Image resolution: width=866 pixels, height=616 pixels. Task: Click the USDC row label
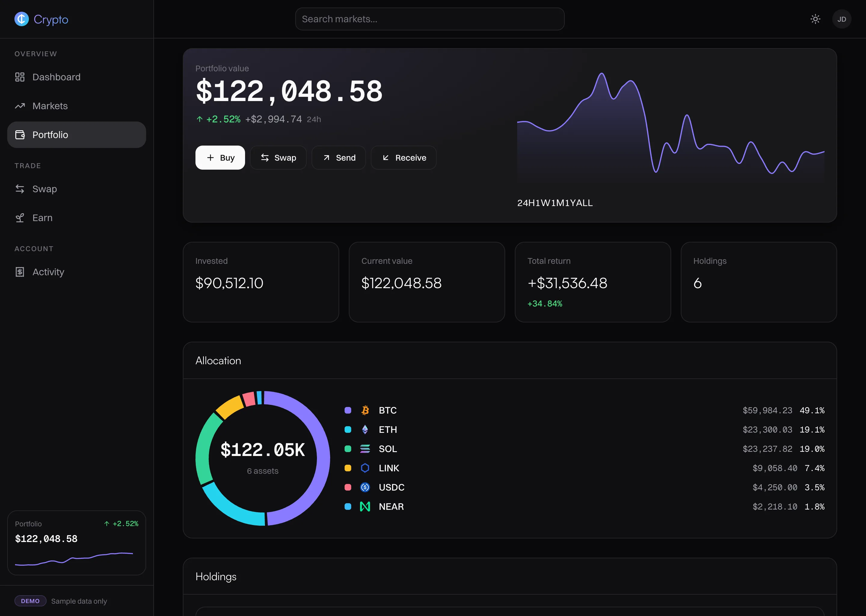click(391, 487)
